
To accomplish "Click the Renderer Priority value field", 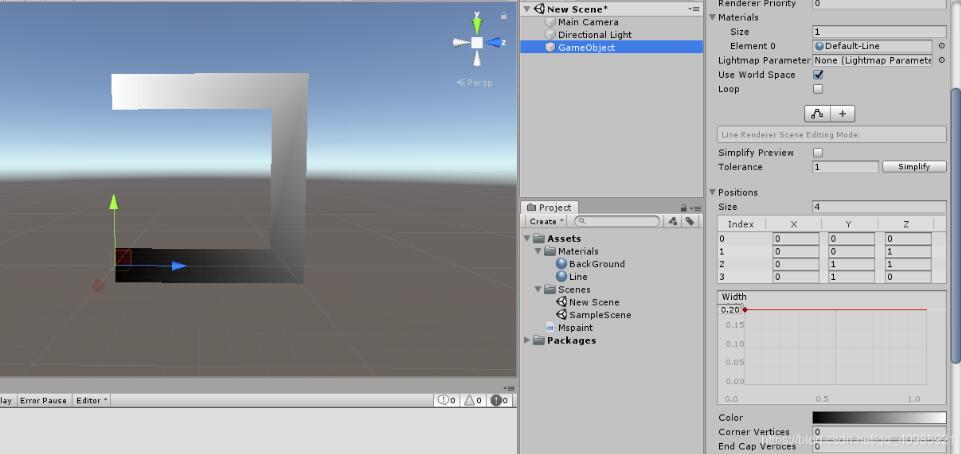I will pyautogui.click(x=879, y=4).
